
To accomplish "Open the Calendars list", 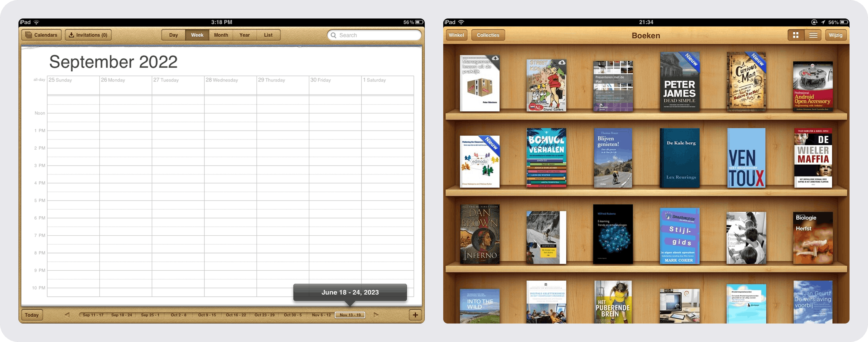I will click(x=42, y=35).
